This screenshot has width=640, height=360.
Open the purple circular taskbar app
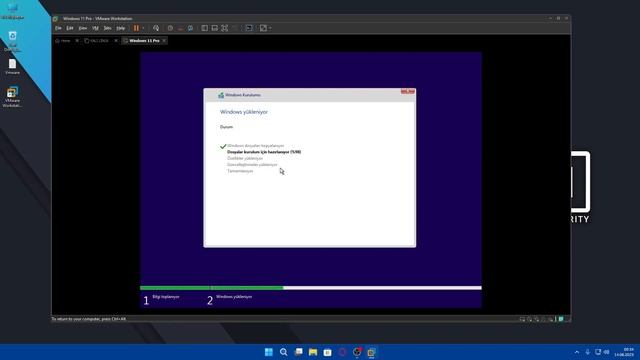tap(342, 352)
